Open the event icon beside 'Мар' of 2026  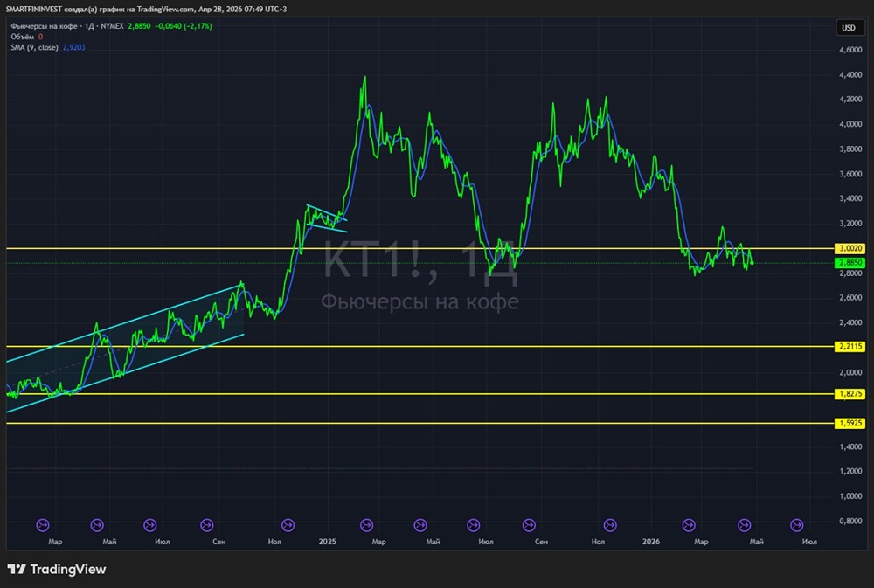689,525
